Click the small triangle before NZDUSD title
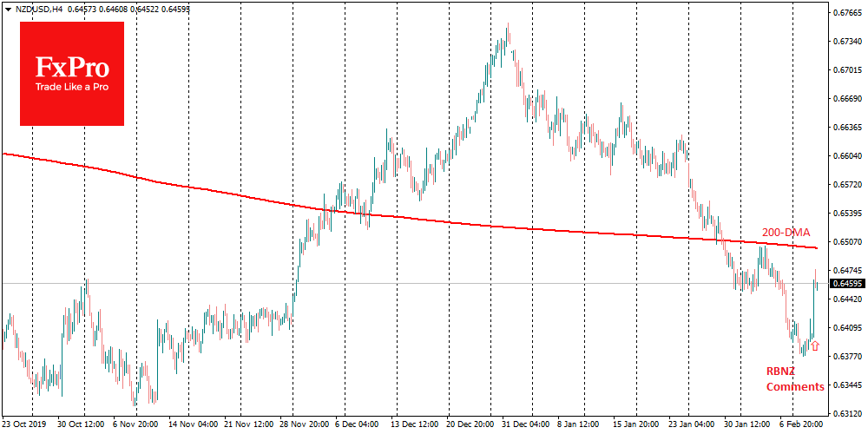The height and width of the screenshot is (434, 868). click(x=7, y=8)
